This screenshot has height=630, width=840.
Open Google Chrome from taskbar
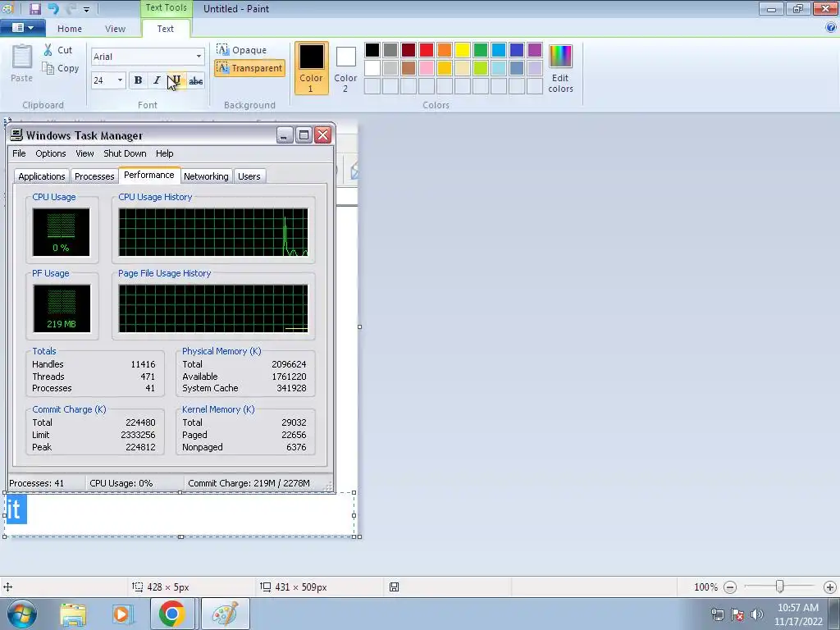coord(171,614)
